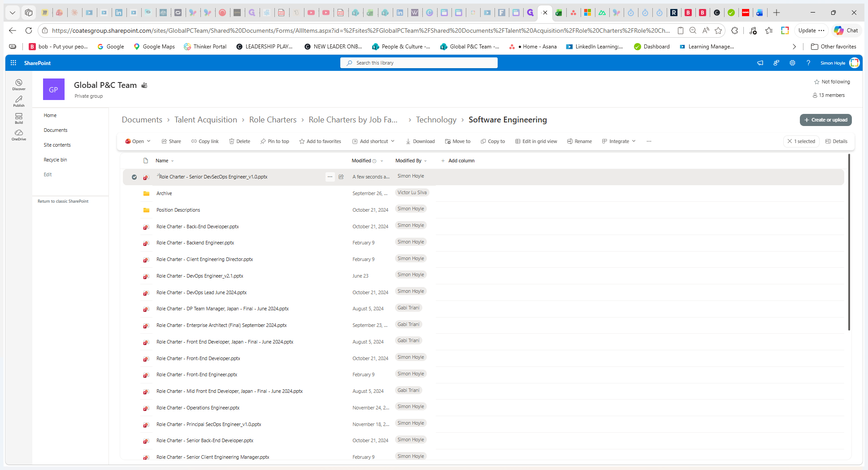Open the Details pane
Screen dimensions: 868x470
click(x=836, y=141)
